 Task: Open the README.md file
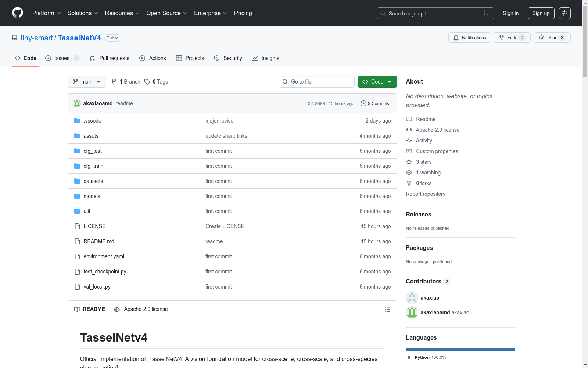click(x=99, y=241)
